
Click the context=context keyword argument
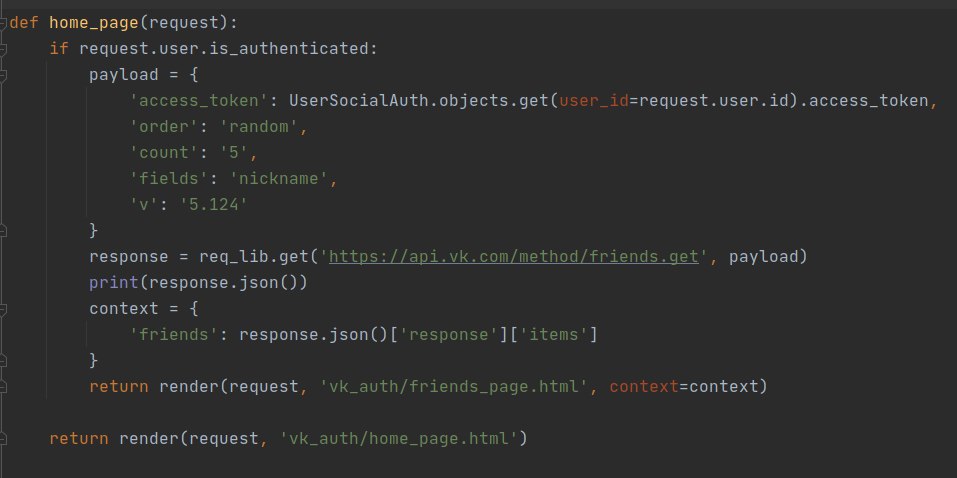coord(683,386)
